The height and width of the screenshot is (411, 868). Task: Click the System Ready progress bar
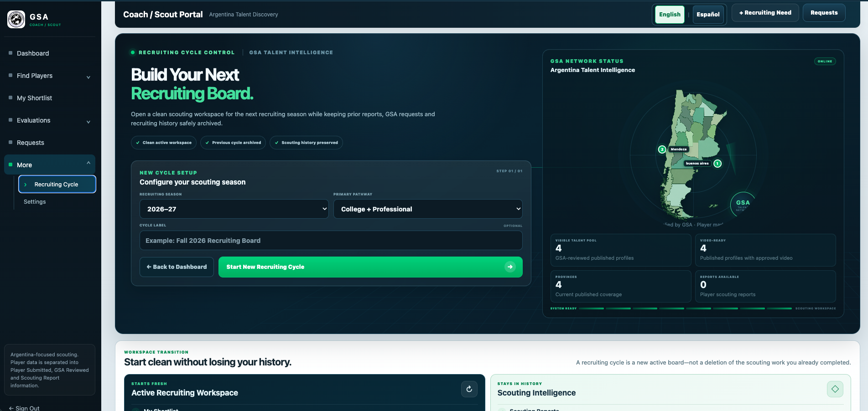(x=685, y=308)
